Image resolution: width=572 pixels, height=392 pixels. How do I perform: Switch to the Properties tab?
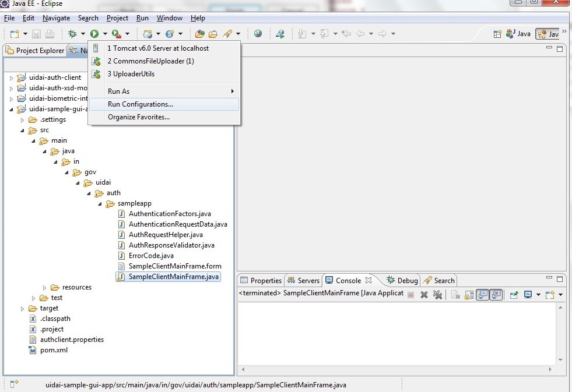tap(261, 281)
